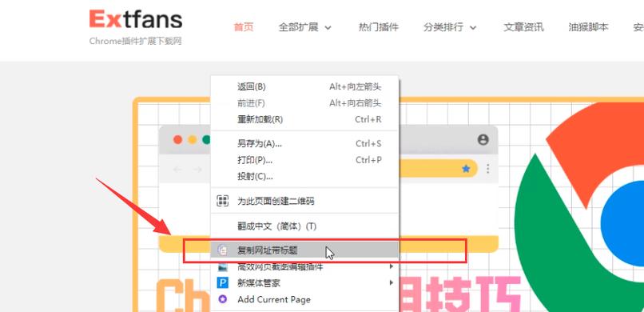The height and width of the screenshot is (312, 644).
Task: Open the 热门插件 navigation link
Action: click(378, 27)
